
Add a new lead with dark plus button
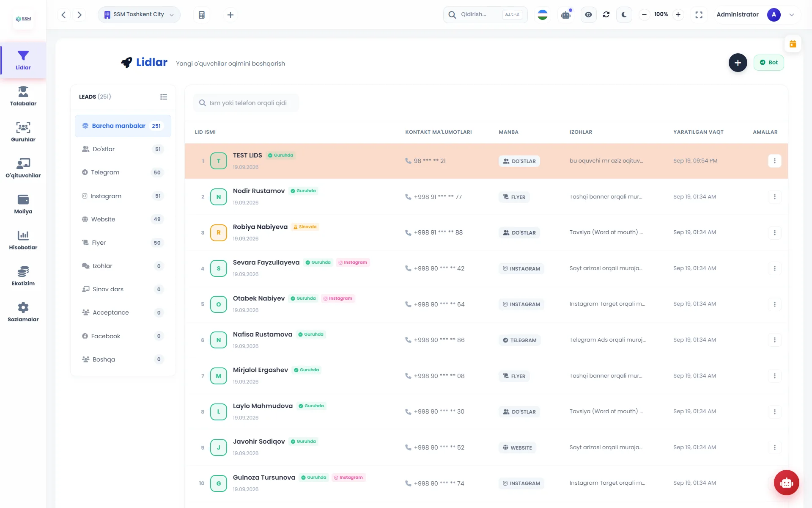tap(738, 63)
